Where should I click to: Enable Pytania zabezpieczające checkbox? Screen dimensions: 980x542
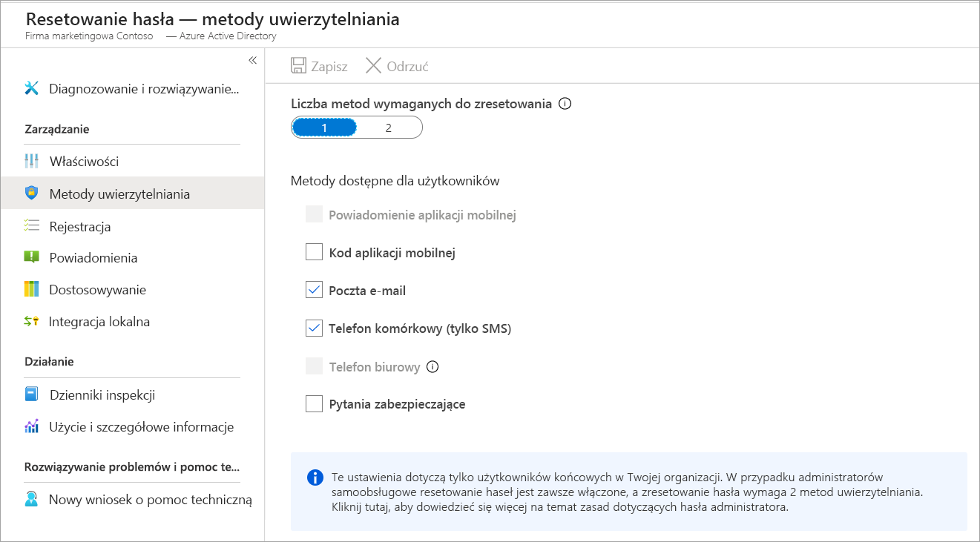[x=314, y=403]
